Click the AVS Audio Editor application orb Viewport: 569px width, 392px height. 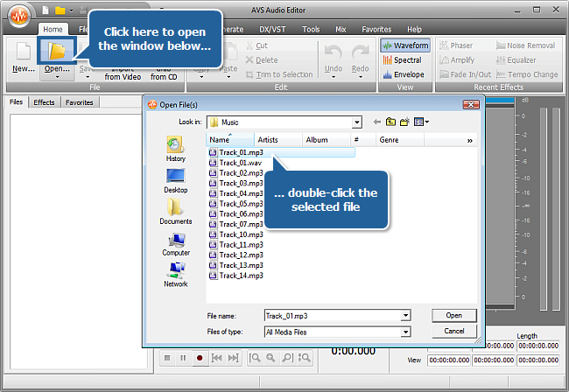click(19, 16)
